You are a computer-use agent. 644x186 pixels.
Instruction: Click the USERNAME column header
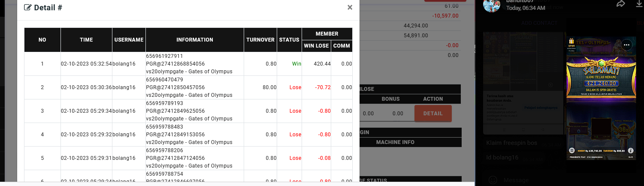pos(129,40)
